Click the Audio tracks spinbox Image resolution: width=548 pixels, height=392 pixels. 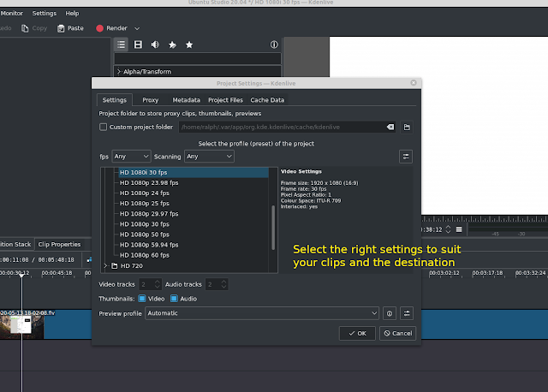coord(217,284)
